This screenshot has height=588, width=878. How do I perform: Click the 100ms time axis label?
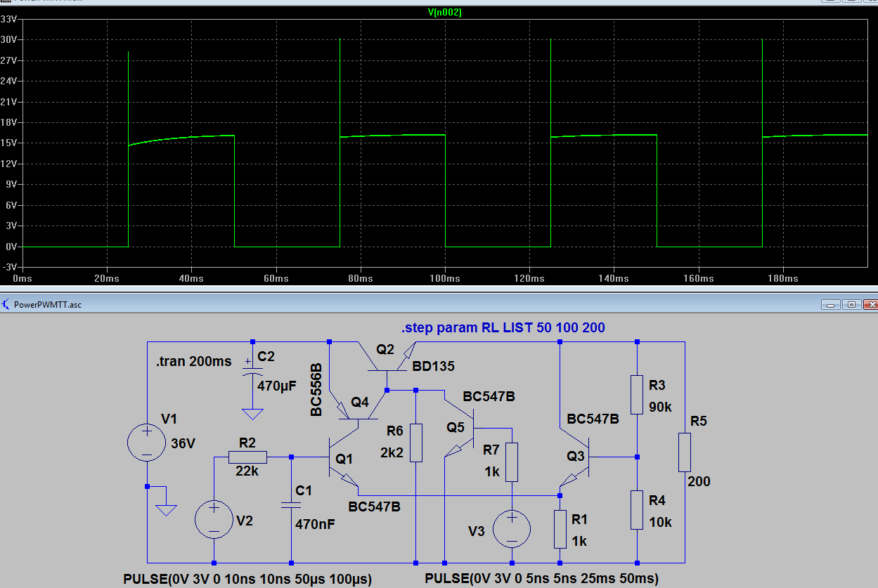click(x=445, y=279)
